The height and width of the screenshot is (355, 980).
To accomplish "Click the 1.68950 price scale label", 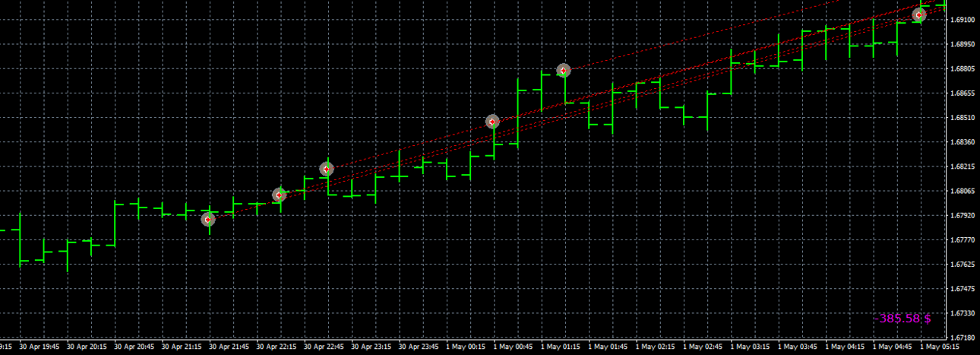I will coord(963,44).
